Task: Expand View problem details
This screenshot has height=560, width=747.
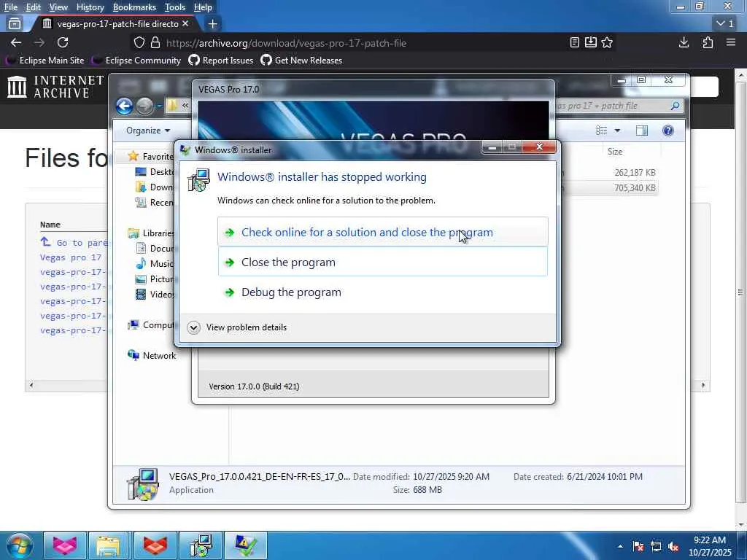Action: [x=237, y=327]
